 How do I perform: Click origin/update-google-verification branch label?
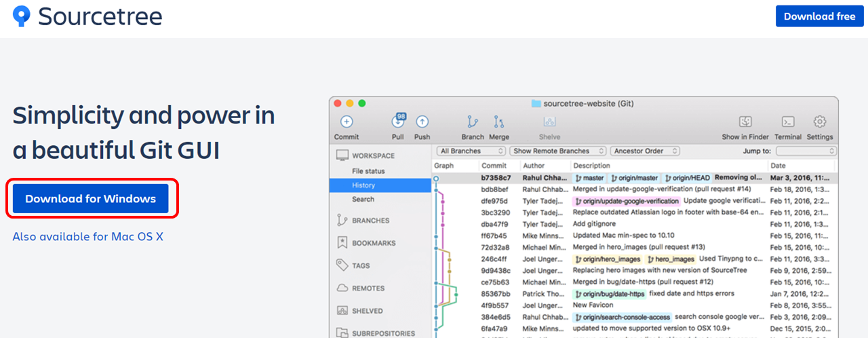point(627,201)
